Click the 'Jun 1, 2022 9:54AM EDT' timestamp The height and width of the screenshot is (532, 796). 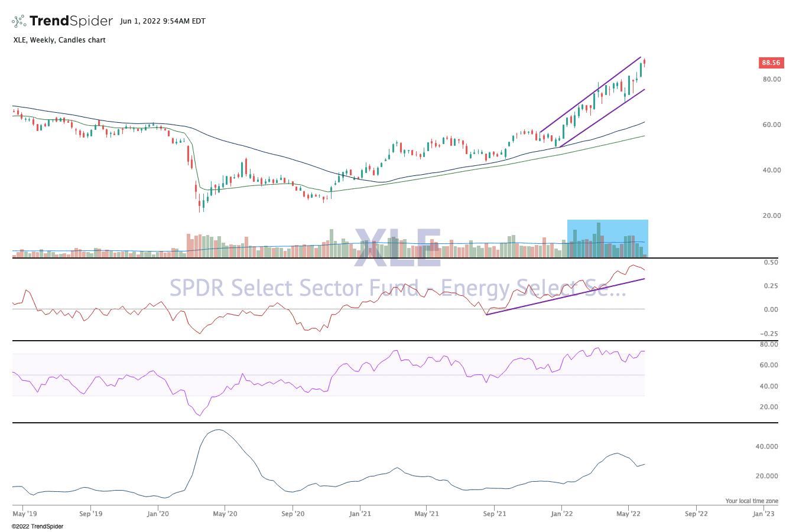[x=163, y=21]
